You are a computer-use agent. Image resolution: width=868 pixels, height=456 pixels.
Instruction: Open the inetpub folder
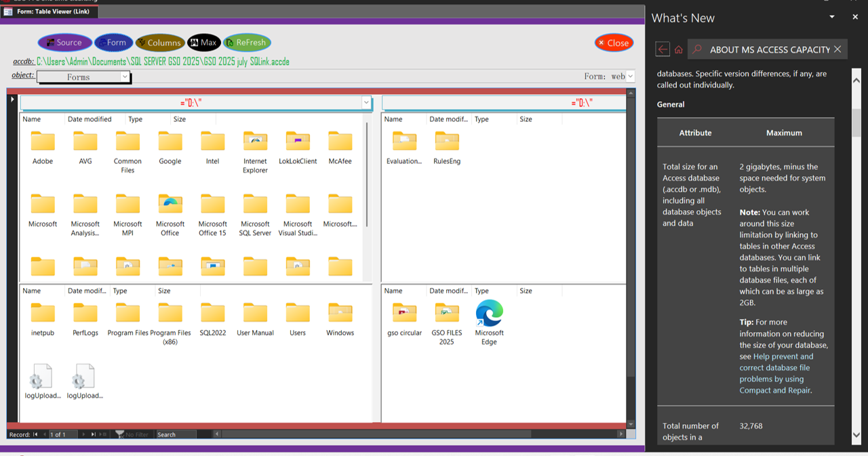[43, 320]
